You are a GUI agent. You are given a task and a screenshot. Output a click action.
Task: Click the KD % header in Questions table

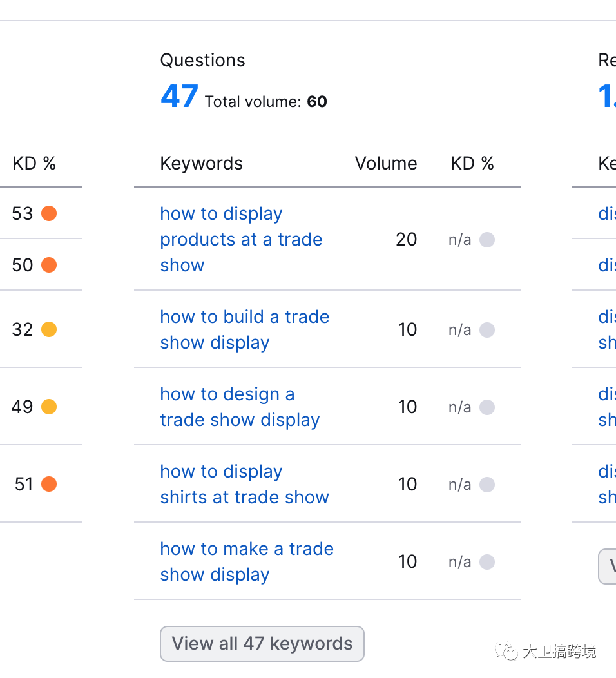click(472, 164)
